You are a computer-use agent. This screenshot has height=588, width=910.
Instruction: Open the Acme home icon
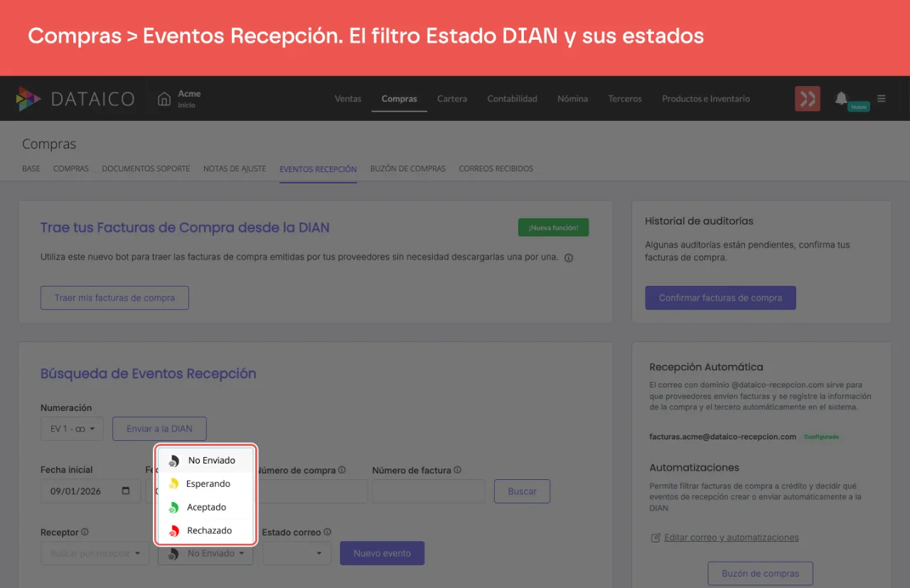(164, 99)
